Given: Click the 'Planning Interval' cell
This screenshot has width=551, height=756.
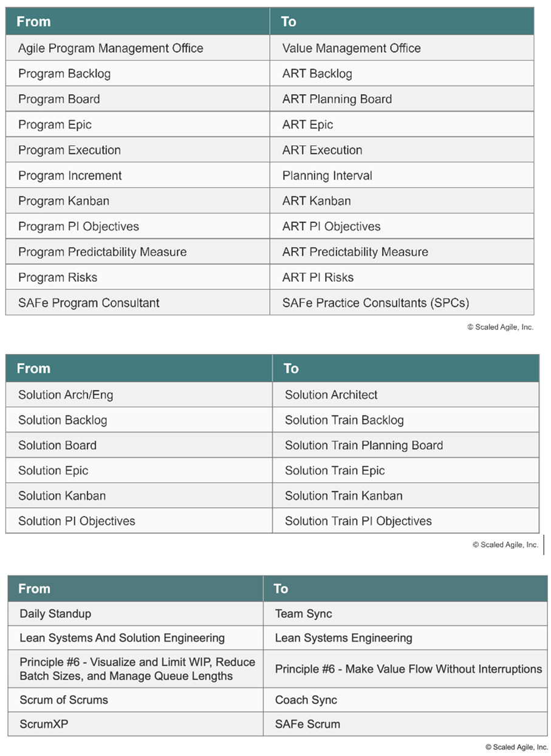Looking at the screenshot, I should coord(402,175).
